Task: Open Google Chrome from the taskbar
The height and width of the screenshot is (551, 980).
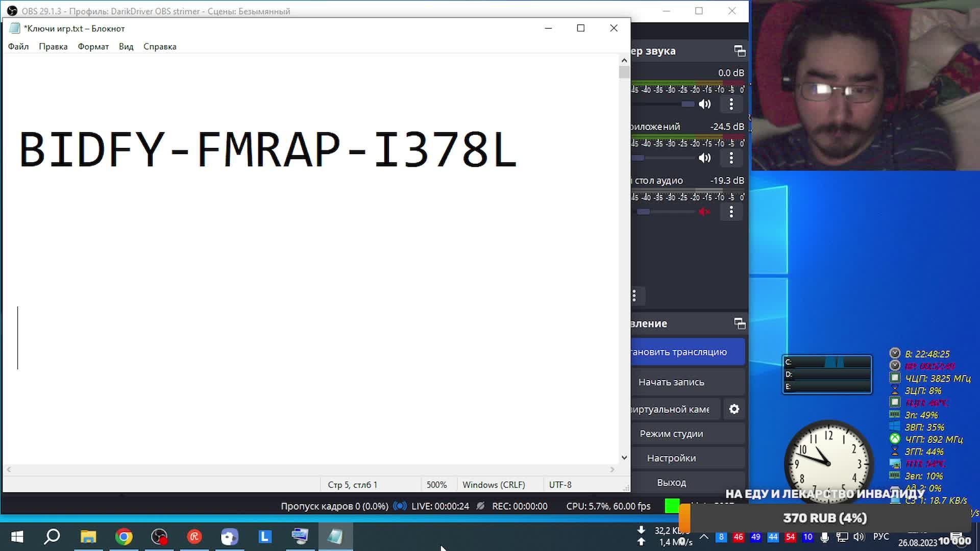Action: coord(124,537)
